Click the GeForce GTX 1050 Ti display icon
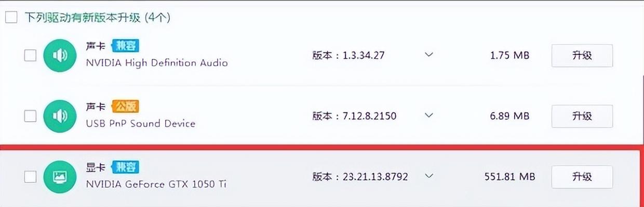644x207 pixels. 59,176
